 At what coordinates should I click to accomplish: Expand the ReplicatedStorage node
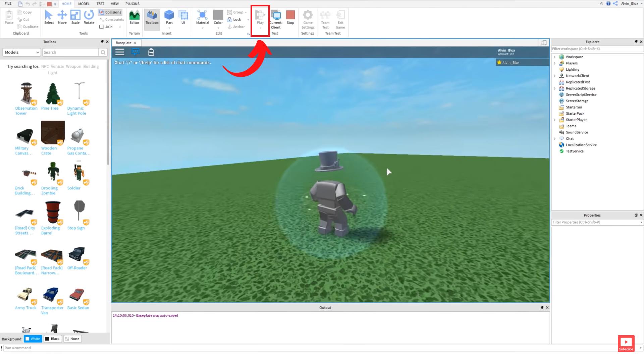554,88
